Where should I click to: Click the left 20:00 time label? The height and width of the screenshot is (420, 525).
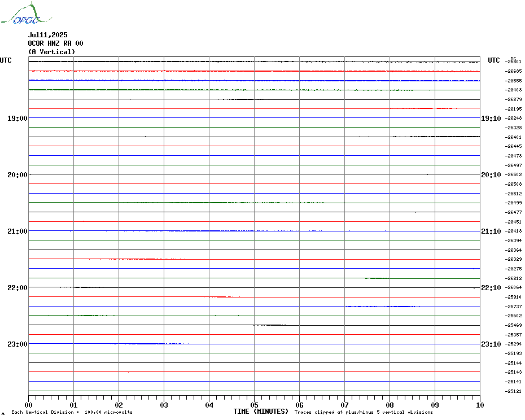click(17, 175)
